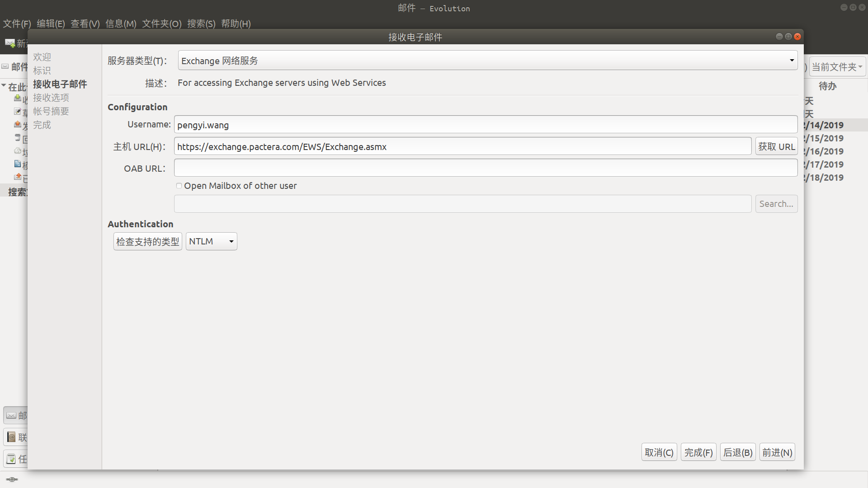Select the 欢迎 wizard step
This screenshot has height=488, width=868.
pyautogui.click(x=42, y=57)
